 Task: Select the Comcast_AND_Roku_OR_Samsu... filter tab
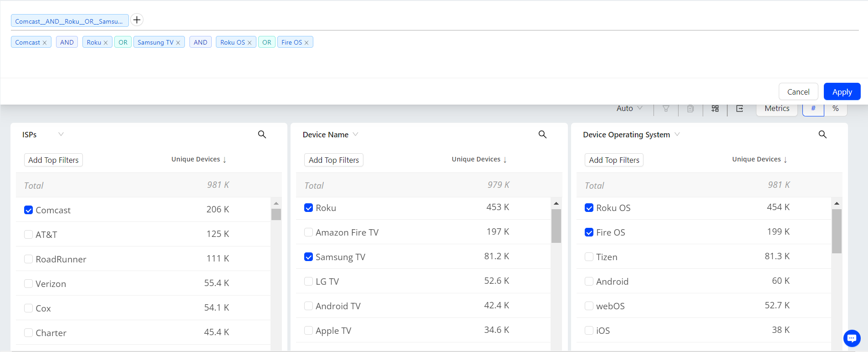(x=69, y=21)
